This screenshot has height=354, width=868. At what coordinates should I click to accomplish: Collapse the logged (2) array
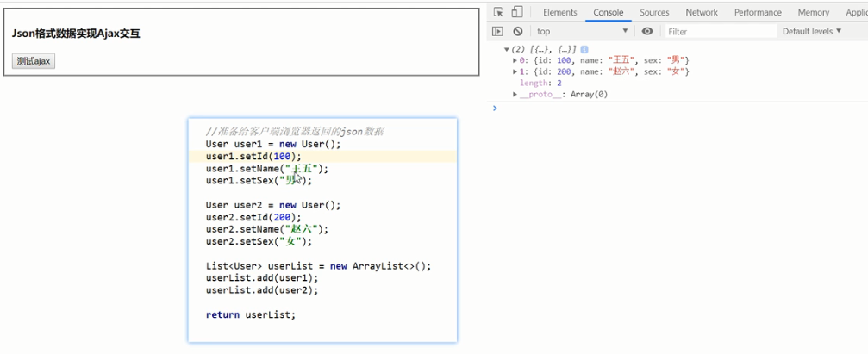pyautogui.click(x=507, y=49)
